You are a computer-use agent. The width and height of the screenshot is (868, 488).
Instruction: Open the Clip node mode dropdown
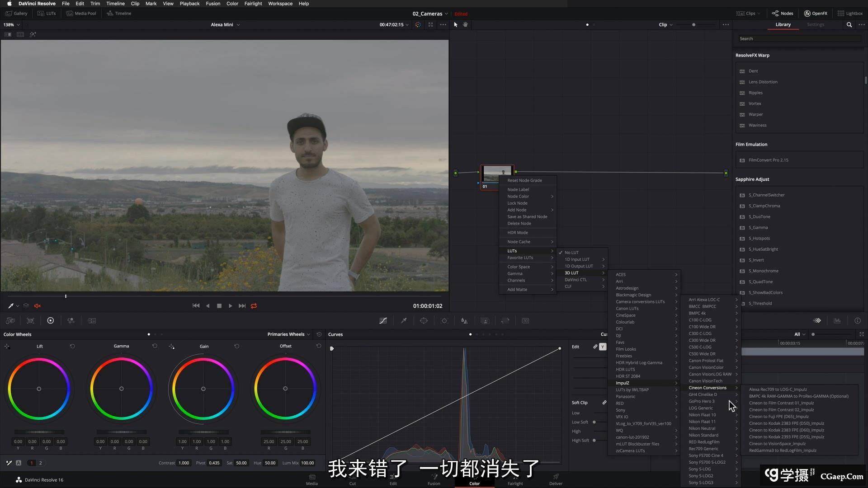point(665,25)
